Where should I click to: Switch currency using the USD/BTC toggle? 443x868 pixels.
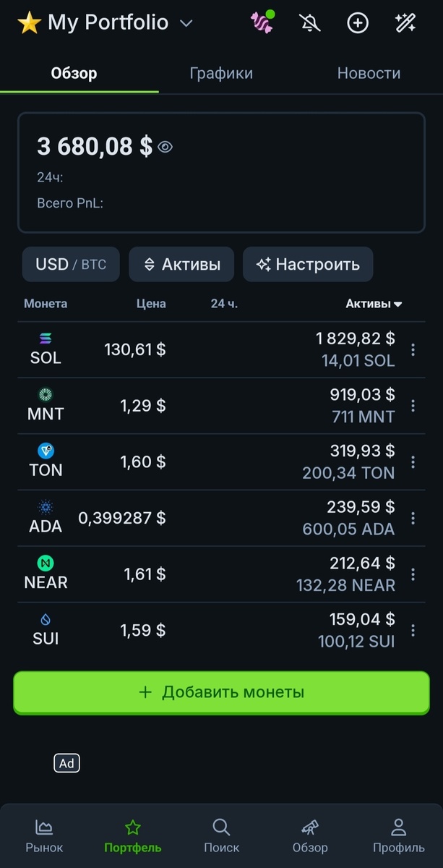pyautogui.click(x=70, y=264)
